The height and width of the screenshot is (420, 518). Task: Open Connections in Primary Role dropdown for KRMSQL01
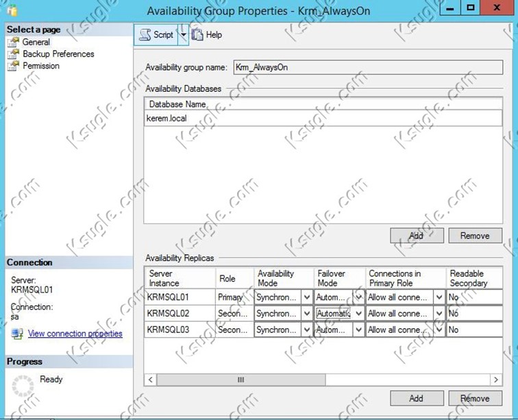click(x=439, y=297)
